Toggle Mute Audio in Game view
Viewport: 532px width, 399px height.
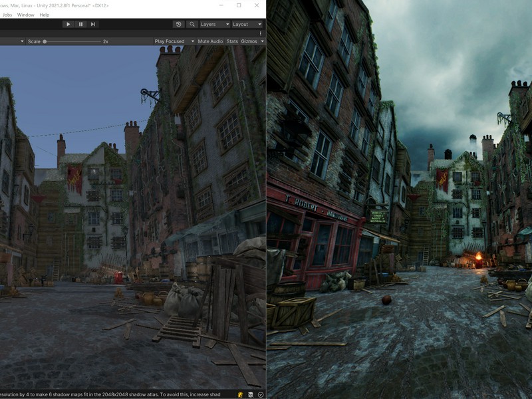click(x=210, y=41)
